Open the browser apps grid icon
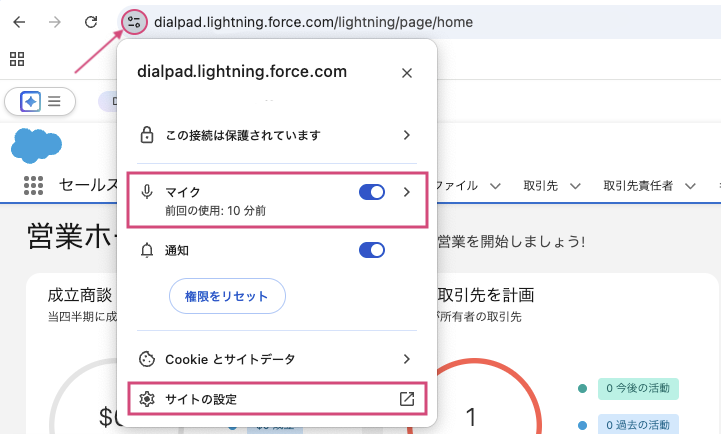721x434 pixels. coord(17,58)
